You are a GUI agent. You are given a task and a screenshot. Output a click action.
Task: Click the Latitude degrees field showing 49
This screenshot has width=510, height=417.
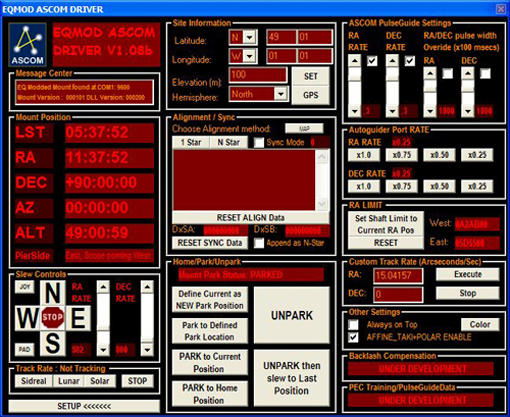point(281,37)
